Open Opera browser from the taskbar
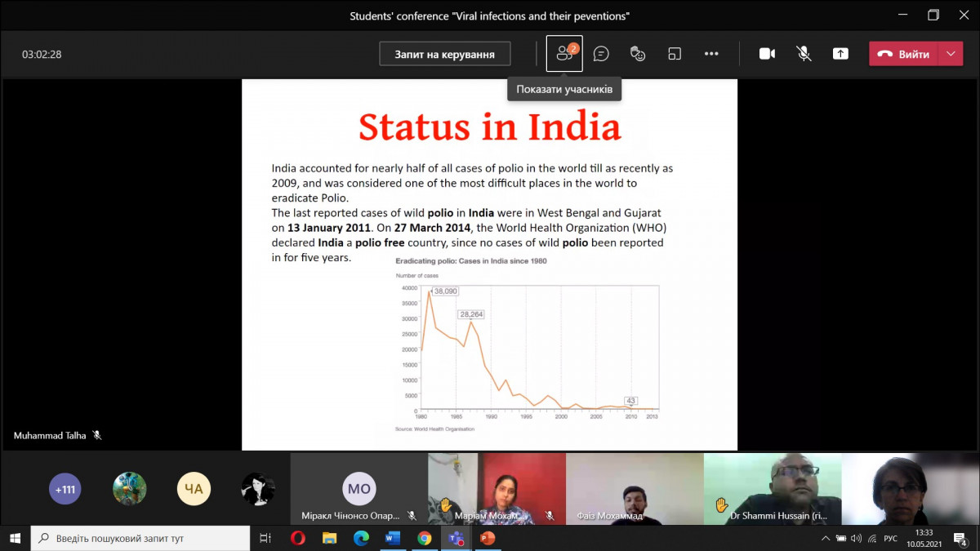980x551 pixels. click(298, 538)
